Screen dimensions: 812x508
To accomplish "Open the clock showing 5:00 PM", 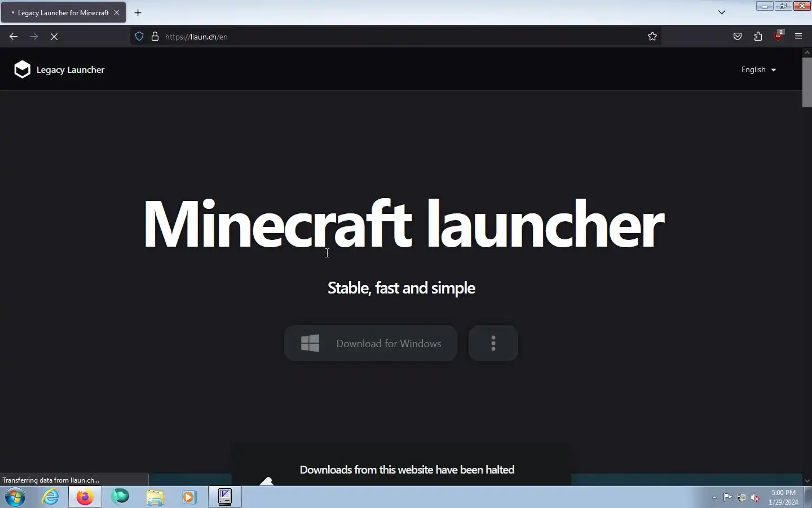I will (783, 497).
